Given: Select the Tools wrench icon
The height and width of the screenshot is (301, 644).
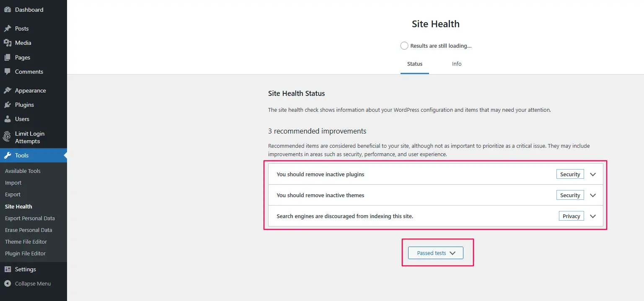Looking at the screenshot, I should tap(8, 155).
